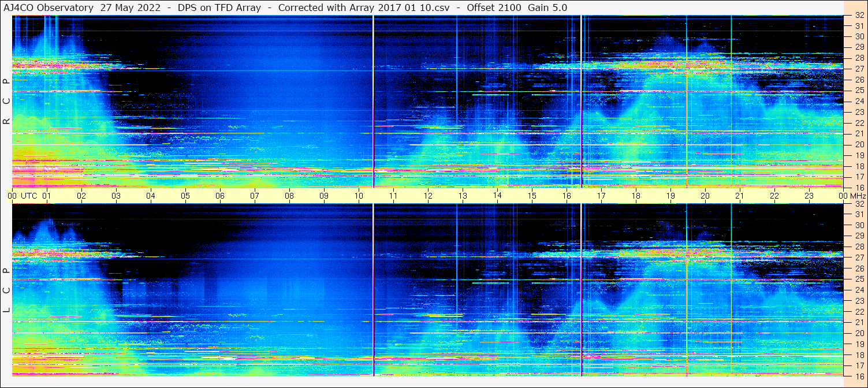Click the 22 hour time label
The height and width of the screenshot is (388, 868).
pyautogui.click(x=774, y=196)
